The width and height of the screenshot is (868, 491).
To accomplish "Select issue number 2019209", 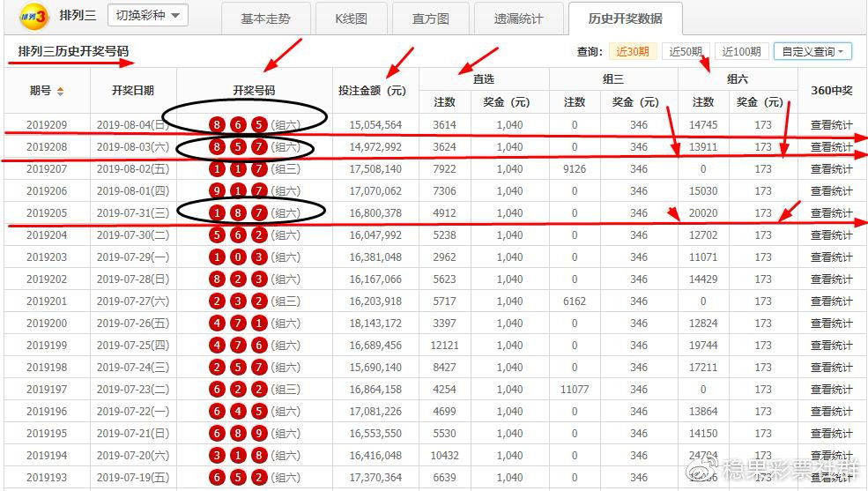I will coord(47,125).
